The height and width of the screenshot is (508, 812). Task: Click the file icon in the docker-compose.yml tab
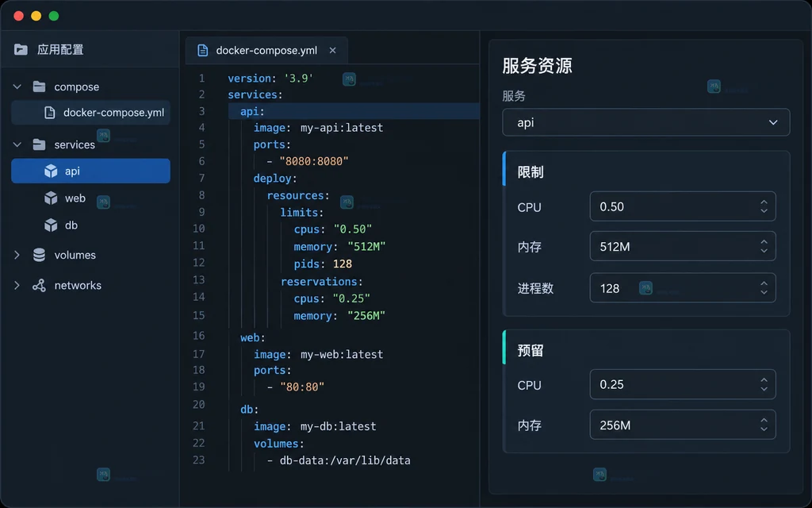[x=203, y=50]
